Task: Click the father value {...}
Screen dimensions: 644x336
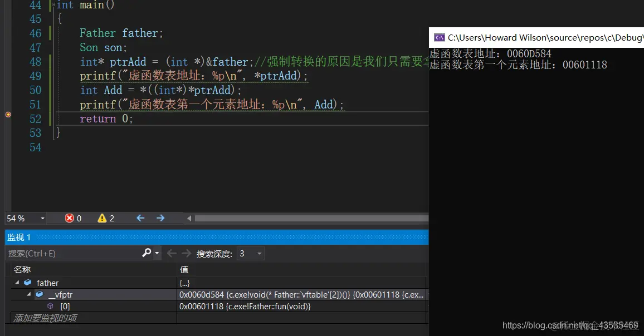Action: tap(184, 283)
